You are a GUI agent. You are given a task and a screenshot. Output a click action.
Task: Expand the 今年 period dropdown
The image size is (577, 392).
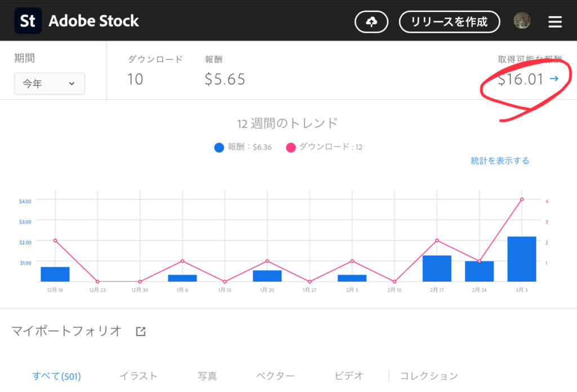coord(50,83)
